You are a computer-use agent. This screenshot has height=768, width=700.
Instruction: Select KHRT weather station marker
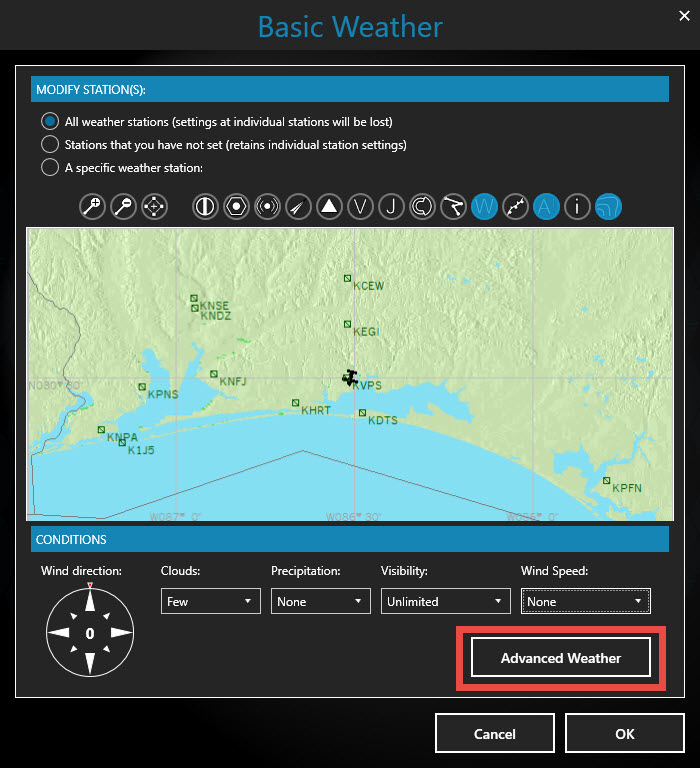pos(295,403)
